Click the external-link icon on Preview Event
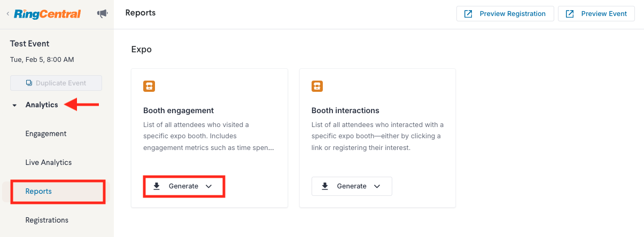 570,14
